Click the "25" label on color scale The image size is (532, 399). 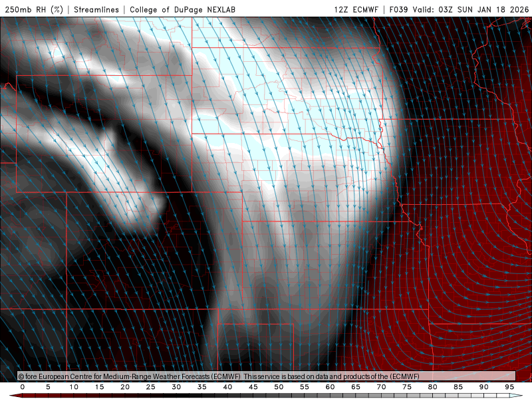(151, 387)
